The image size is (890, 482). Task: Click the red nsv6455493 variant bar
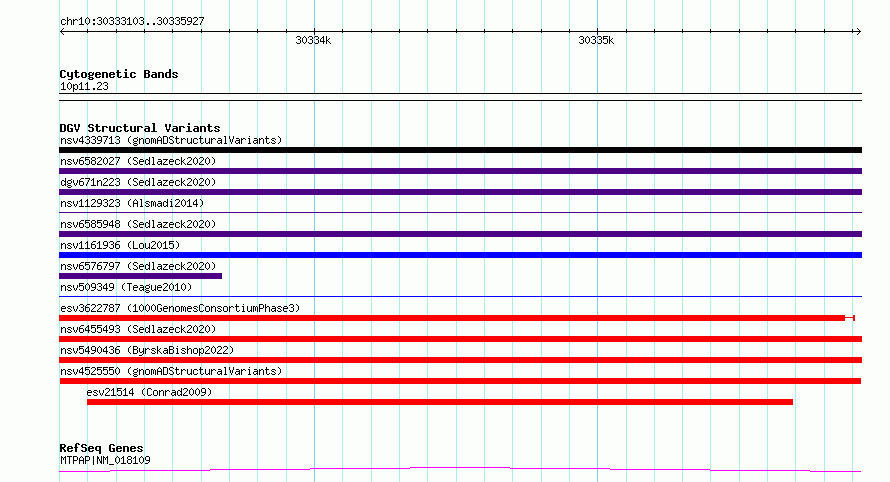point(460,339)
